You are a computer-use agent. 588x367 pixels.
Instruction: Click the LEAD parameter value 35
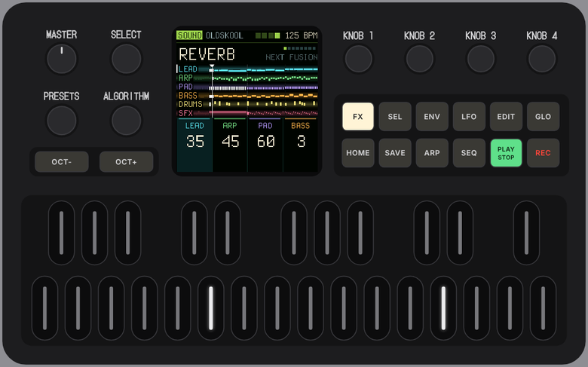click(195, 142)
